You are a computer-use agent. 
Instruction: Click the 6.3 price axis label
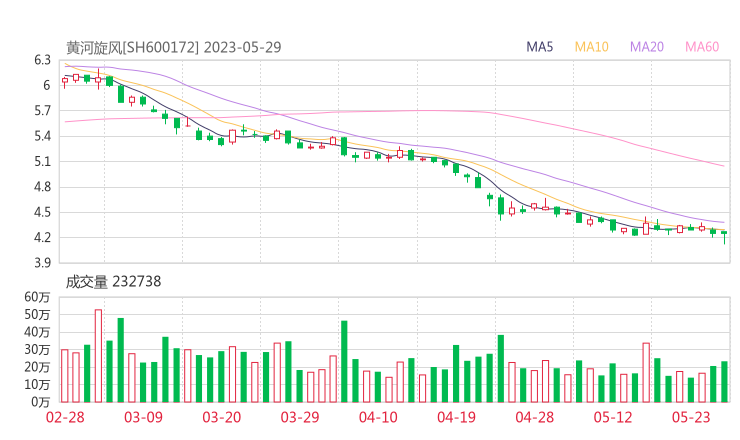click(x=42, y=60)
